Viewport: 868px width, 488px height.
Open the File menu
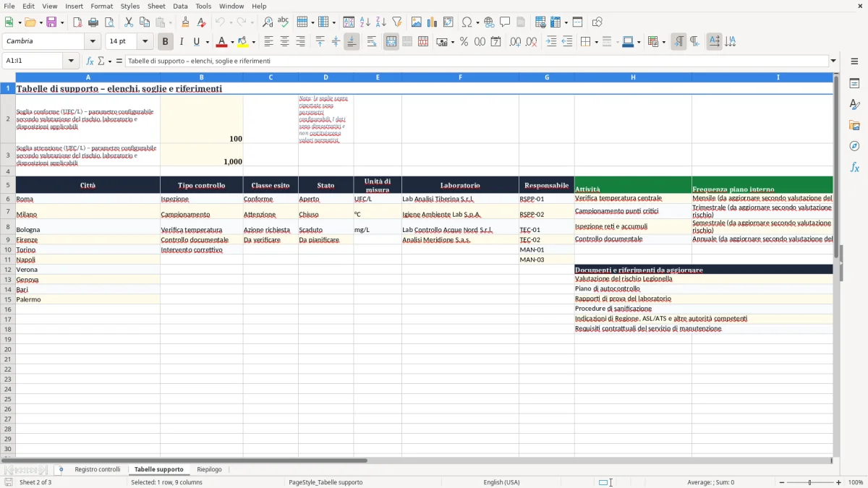[x=9, y=6]
